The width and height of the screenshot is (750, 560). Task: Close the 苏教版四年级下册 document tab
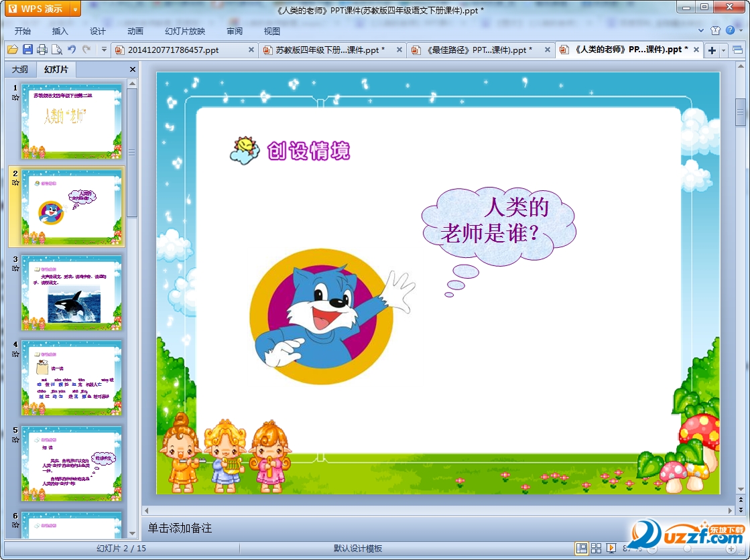pyautogui.click(x=399, y=50)
